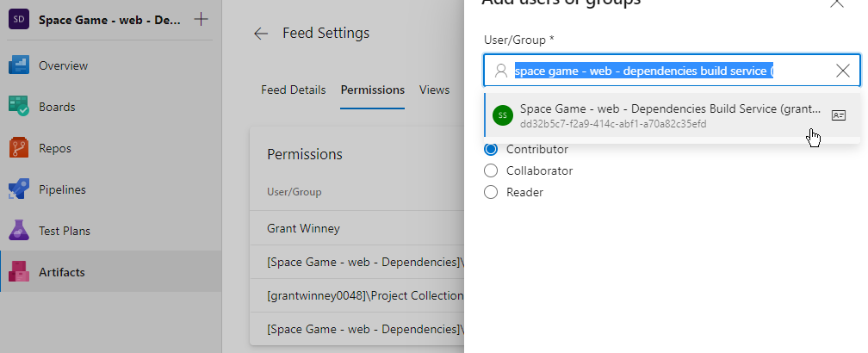
Task: Open the Views tab
Action: 434,90
